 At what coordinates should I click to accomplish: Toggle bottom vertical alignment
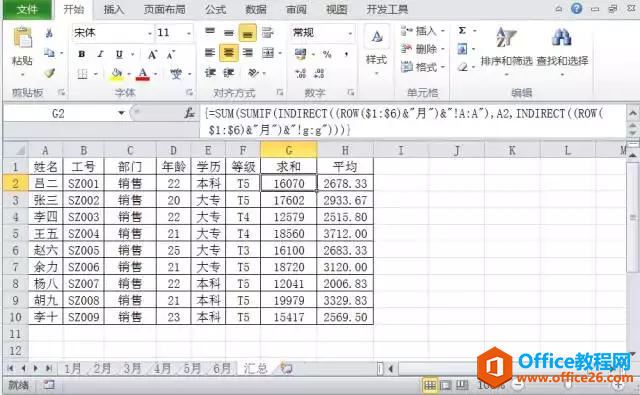coord(247,33)
